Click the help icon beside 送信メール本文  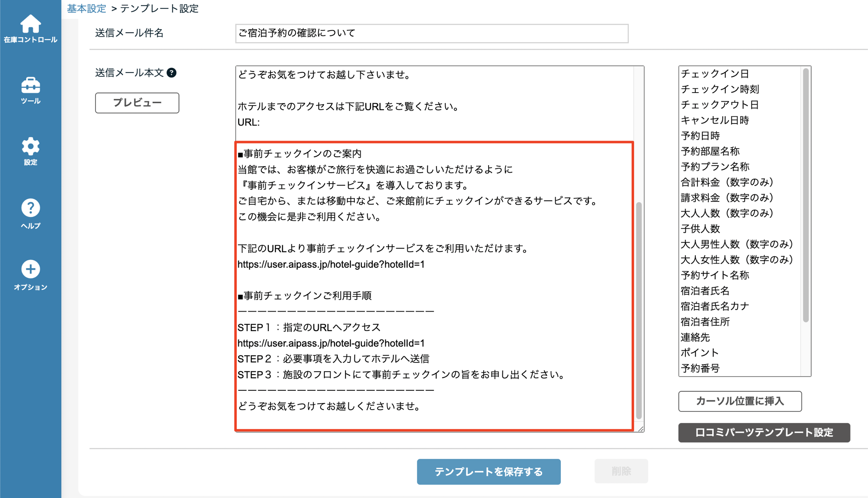pyautogui.click(x=171, y=73)
